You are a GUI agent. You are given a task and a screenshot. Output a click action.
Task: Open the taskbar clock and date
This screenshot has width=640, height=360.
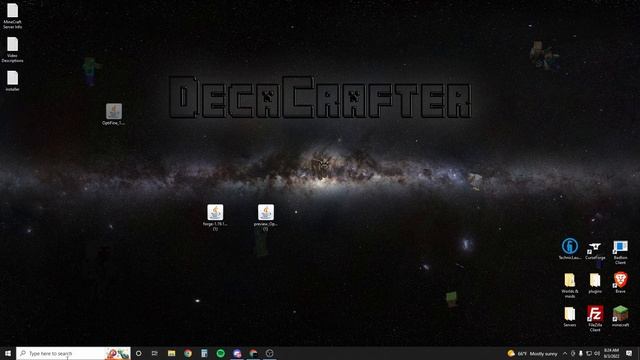click(x=611, y=353)
